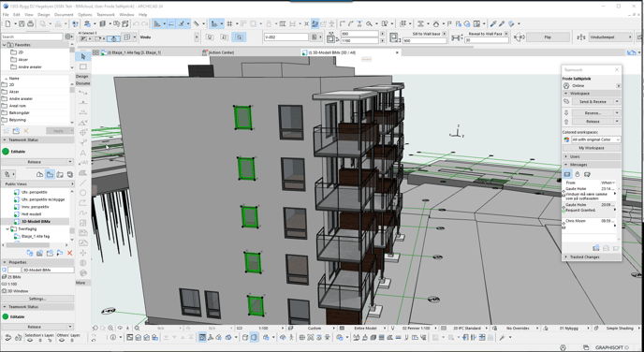The height and width of the screenshot is (352, 644).
Task: Click the Window size anchor icon
Action: 331,38
